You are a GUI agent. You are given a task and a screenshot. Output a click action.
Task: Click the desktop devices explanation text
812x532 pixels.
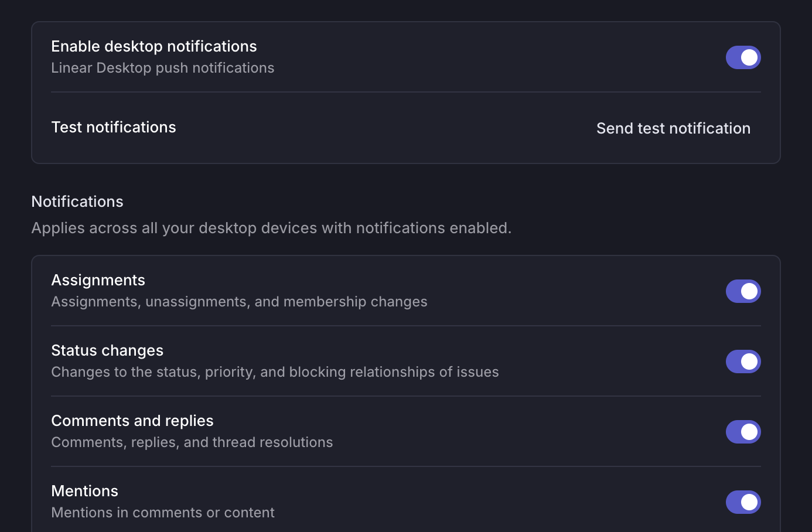pyautogui.click(x=271, y=228)
